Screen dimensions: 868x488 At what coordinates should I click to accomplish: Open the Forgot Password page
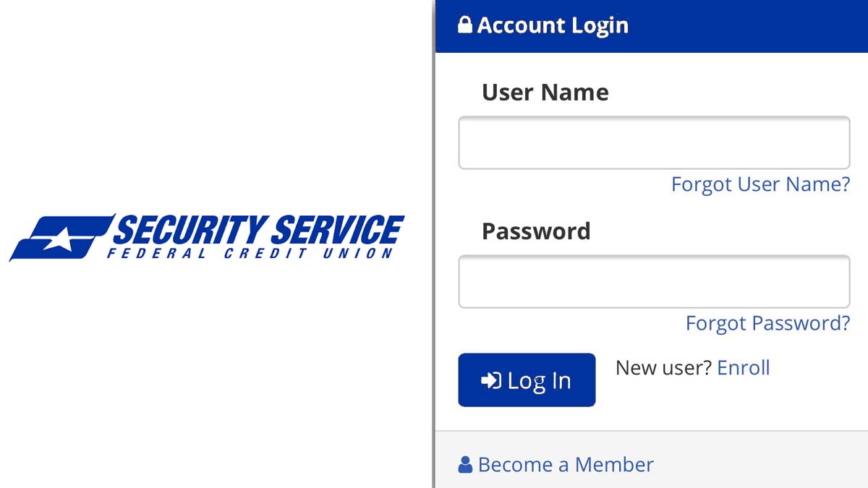pos(767,323)
